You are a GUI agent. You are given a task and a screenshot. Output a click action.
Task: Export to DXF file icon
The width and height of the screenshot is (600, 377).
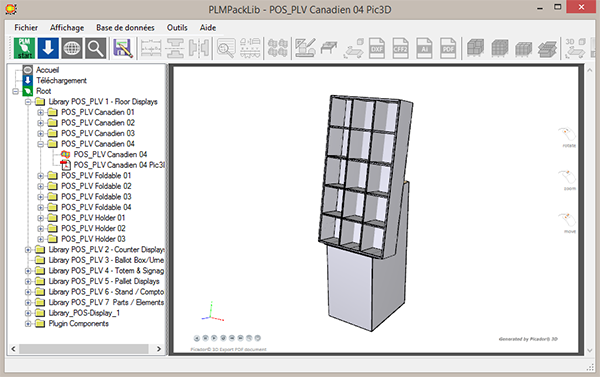pyautogui.click(x=377, y=48)
